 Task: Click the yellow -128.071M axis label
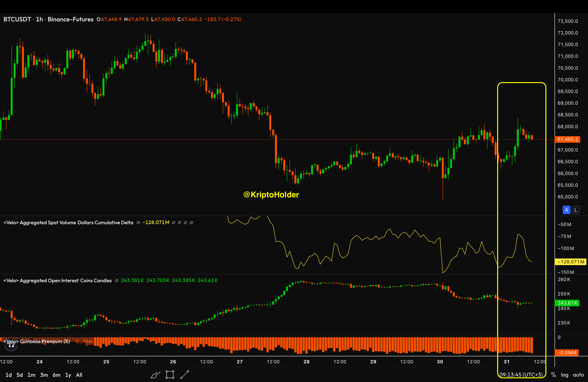tap(570, 262)
